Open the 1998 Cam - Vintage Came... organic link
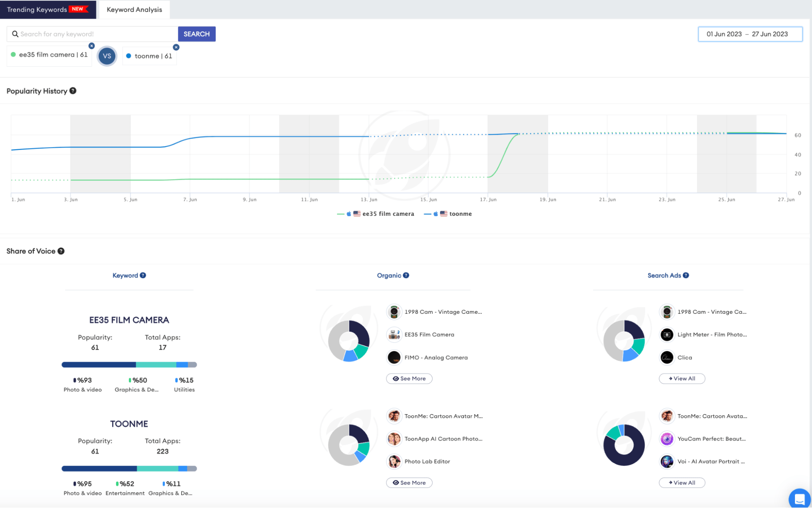Viewport: 812px width, 508px height. click(443, 312)
